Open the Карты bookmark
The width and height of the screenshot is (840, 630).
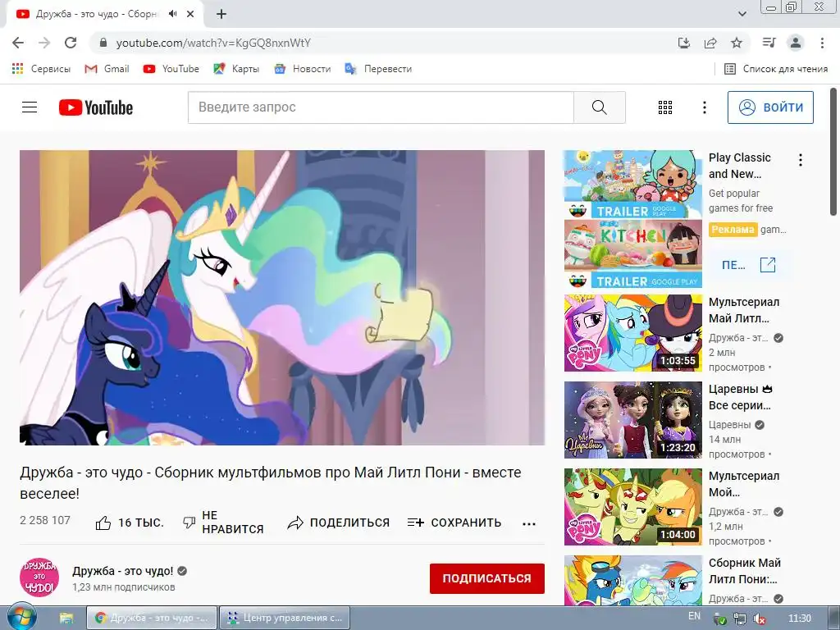point(236,69)
